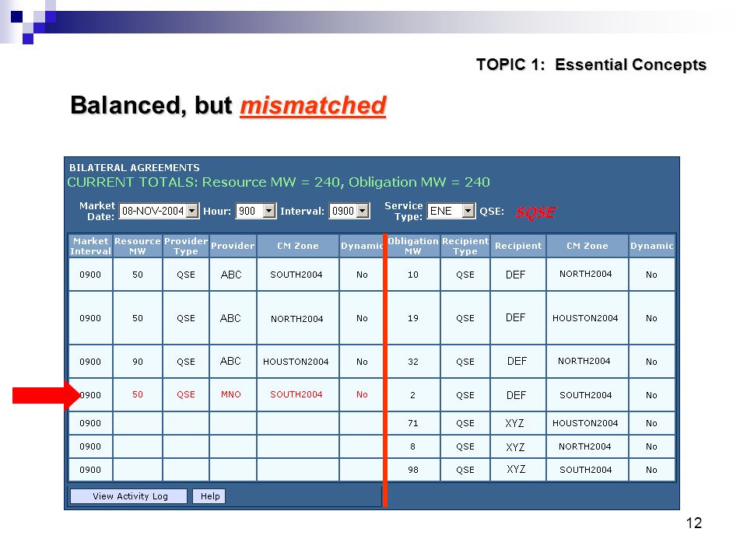This screenshot has height=560, width=747.
Task: Open the Hour dropdown showing 900
Action: point(255,211)
